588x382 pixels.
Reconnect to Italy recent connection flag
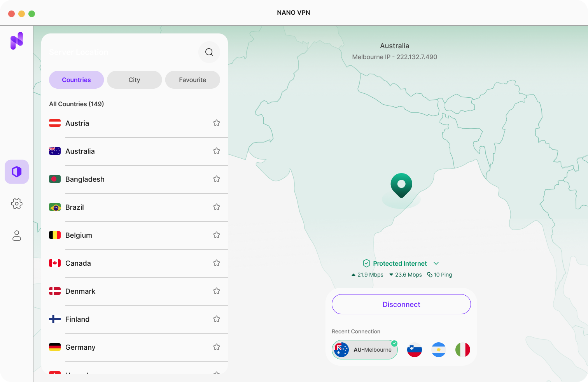click(x=463, y=350)
